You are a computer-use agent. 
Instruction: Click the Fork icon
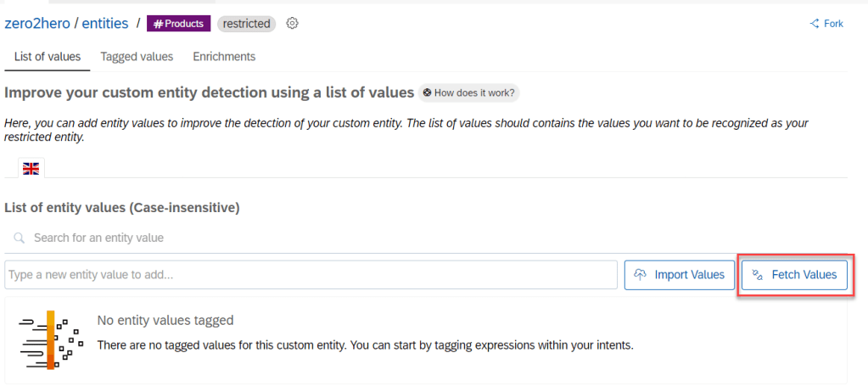(815, 24)
